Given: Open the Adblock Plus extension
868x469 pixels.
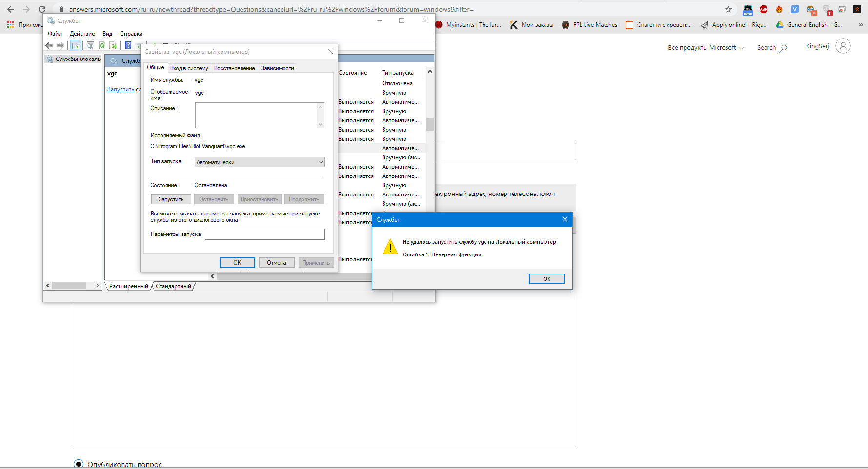Looking at the screenshot, I should click(x=764, y=9).
